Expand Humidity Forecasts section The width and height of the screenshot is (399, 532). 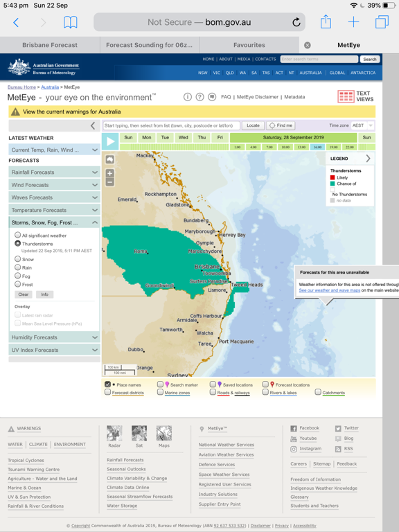click(54, 337)
